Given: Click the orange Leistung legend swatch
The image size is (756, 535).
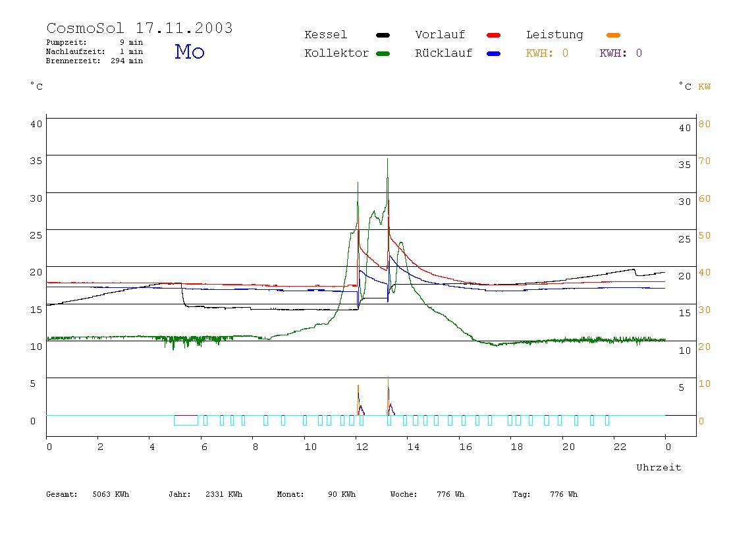Looking at the screenshot, I should point(613,35).
